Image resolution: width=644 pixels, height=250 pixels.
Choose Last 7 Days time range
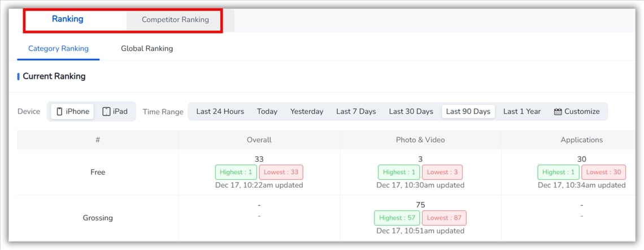pos(356,111)
